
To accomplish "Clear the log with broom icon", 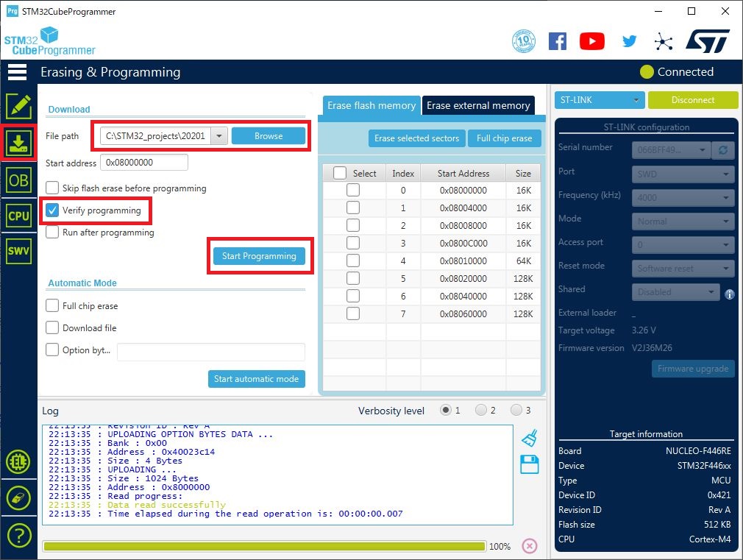I will [530, 439].
